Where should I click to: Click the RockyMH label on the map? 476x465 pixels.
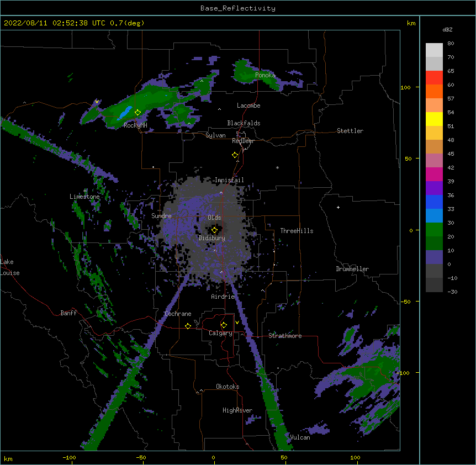[135, 125]
